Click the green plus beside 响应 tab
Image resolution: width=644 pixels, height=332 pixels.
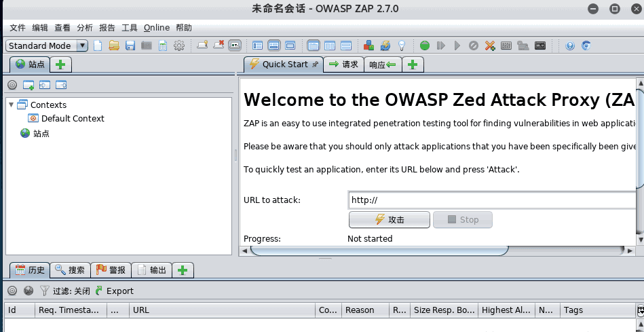click(413, 64)
